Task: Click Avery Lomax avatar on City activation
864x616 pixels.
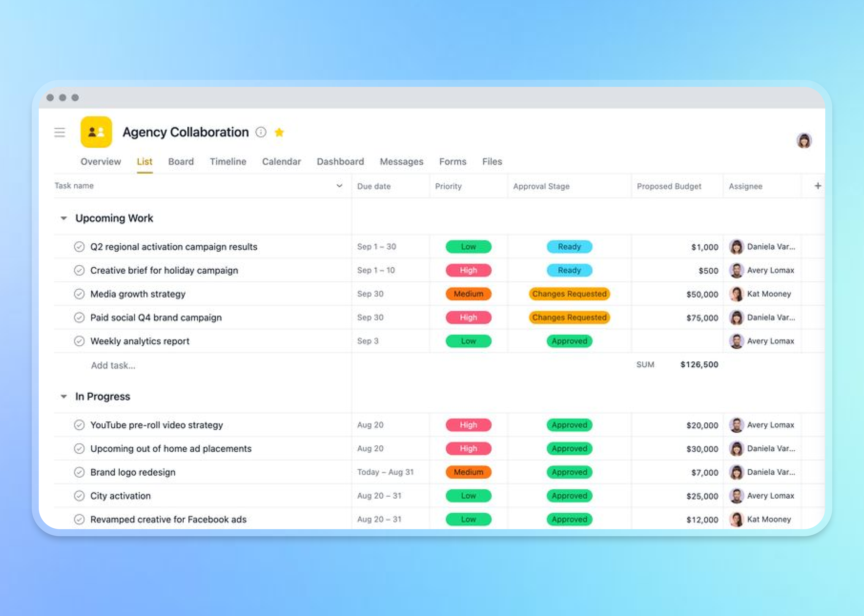Action: pos(736,496)
